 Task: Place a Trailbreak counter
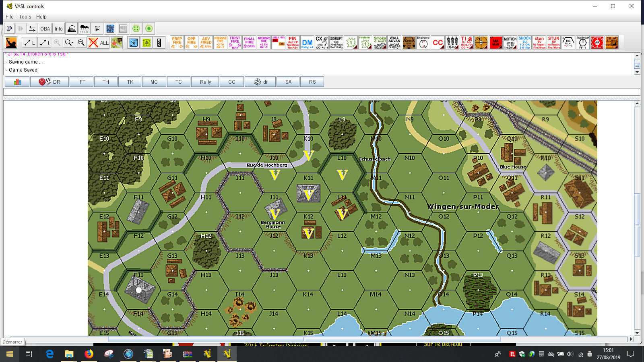pyautogui.click(x=582, y=43)
